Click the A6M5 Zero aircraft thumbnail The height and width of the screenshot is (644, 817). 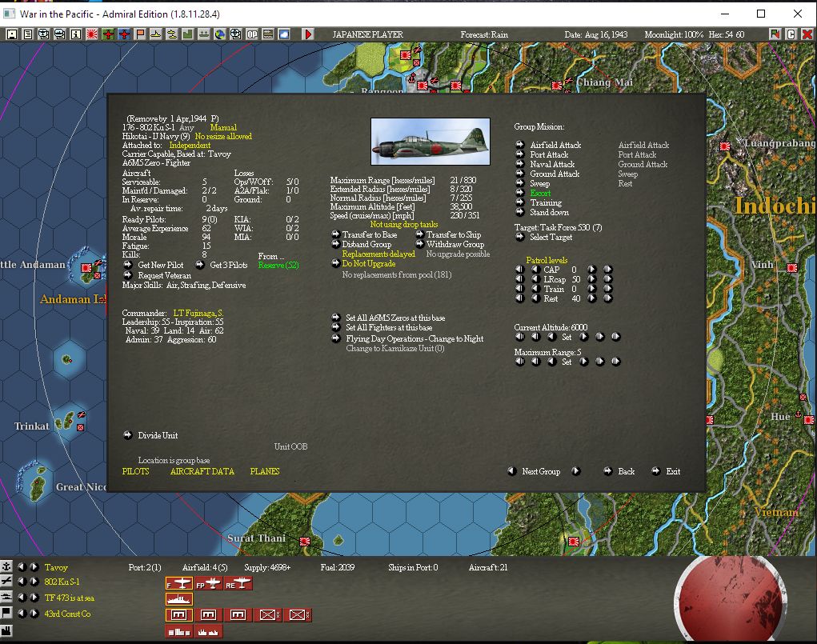point(431,142)
